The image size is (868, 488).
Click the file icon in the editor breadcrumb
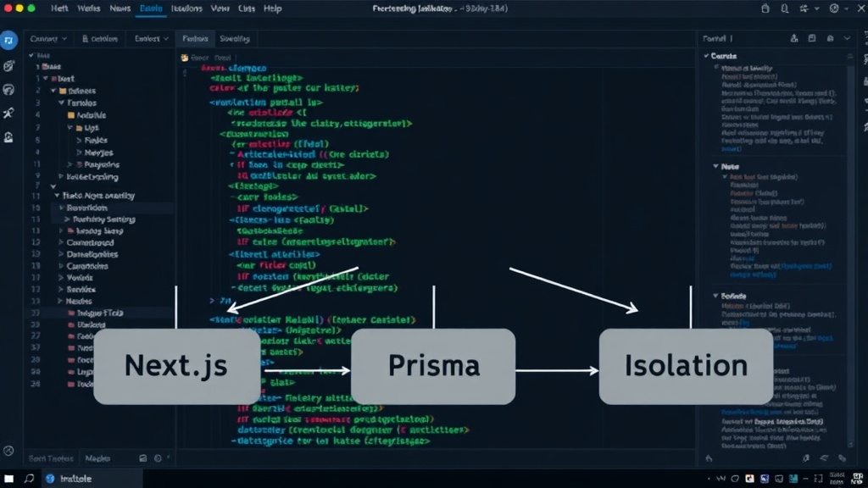tap(185, 58)
